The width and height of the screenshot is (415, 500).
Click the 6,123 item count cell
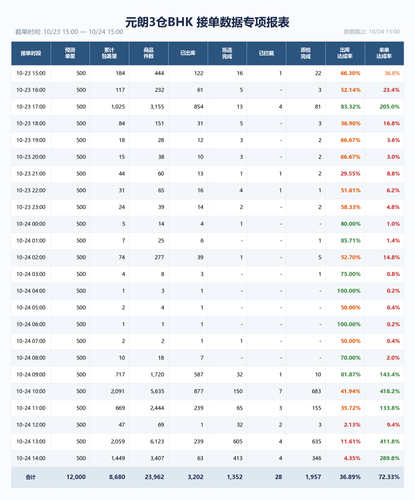pyautogui.click(x=157, y=441)
